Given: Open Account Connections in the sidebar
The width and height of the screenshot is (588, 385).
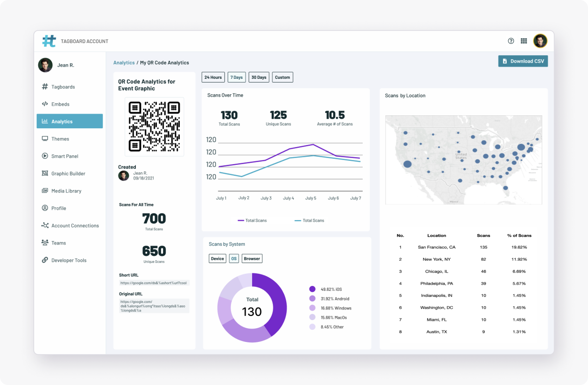Looking at the screenshot, I should [x=75, y=226].
